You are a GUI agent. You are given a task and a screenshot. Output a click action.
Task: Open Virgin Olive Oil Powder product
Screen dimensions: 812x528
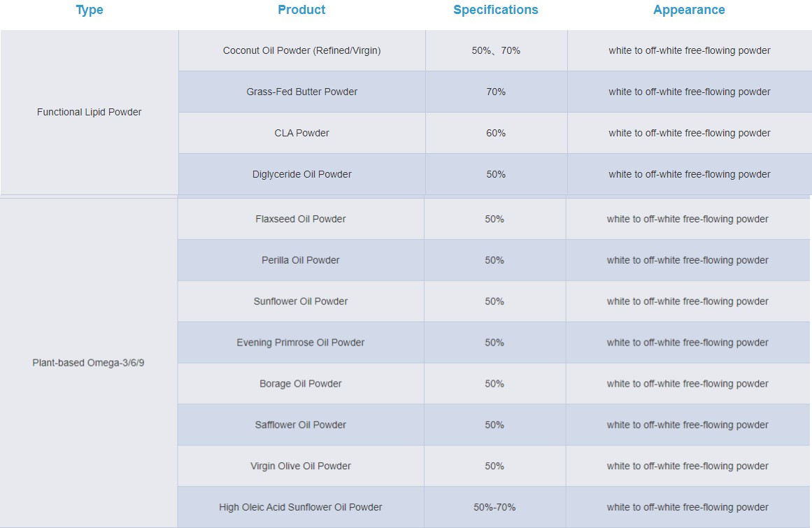point(301,466)
